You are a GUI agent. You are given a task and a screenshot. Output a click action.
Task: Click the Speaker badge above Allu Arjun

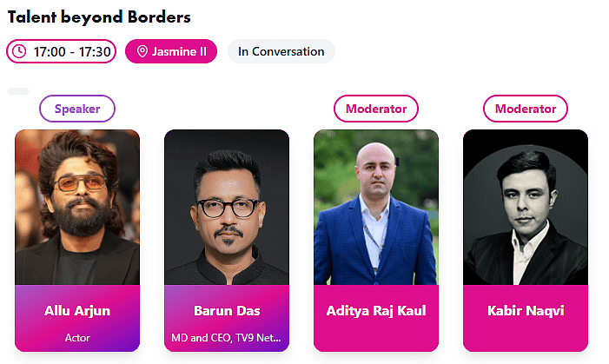coord(77,109)
